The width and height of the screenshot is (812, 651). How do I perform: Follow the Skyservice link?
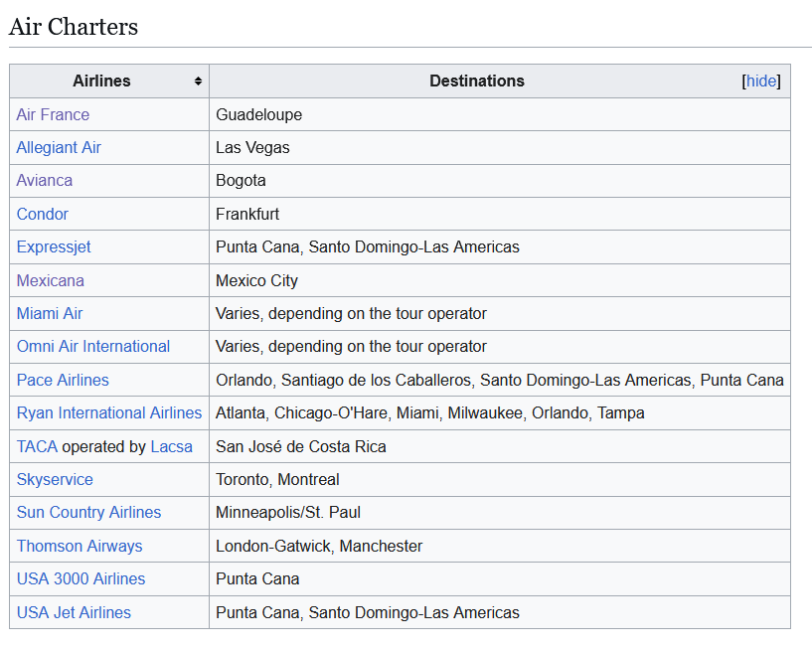[55, 479]
